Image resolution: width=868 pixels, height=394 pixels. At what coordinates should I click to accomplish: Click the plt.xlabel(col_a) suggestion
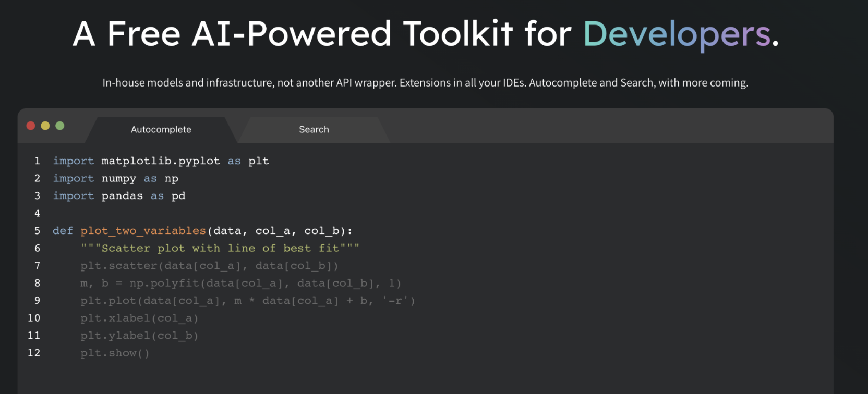coord(139,318)
